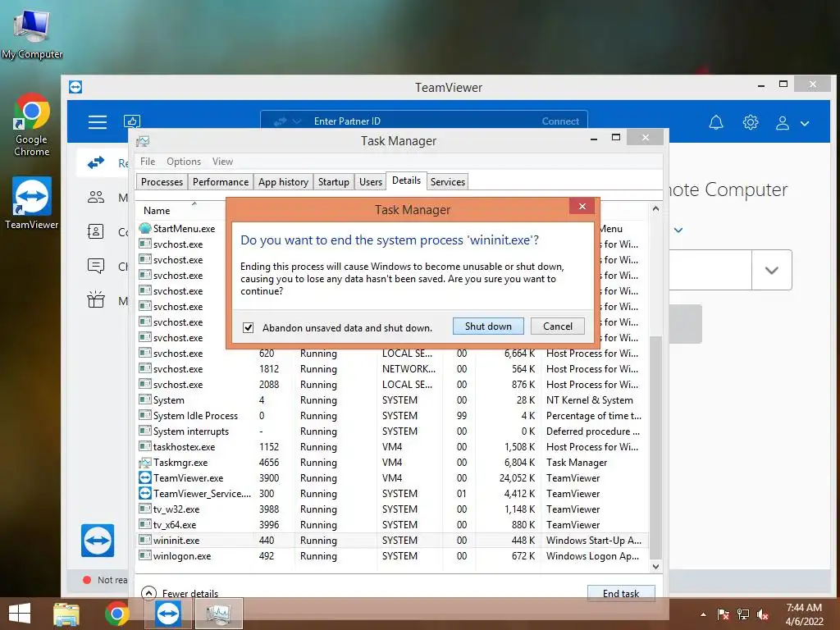The width and height of the screenshot is (840, 630).
Task: Click TeamViewer window title bar logo
Action: (x=75, y=87)
